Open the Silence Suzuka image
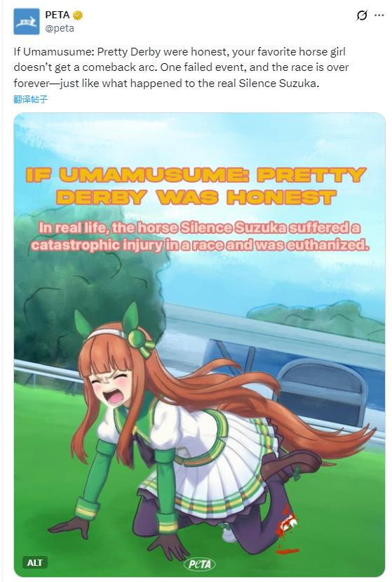Viewport: 392px width, 582px height. click(200, 345)
